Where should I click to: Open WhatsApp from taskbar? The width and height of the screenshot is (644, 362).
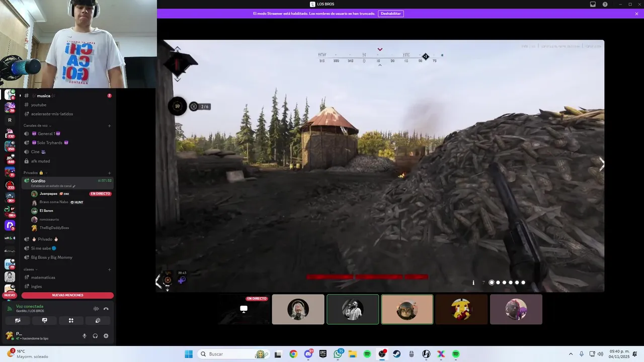click(338, 354)
